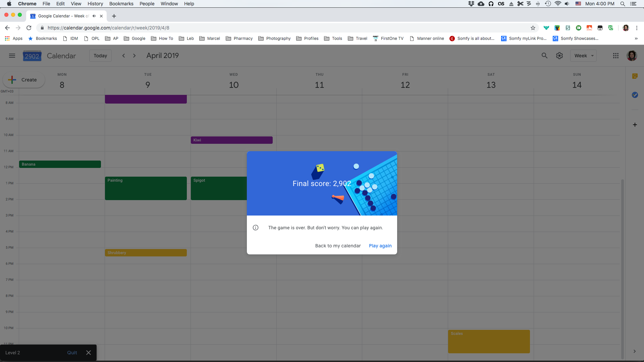Toggle Wi-Fi from the menu bar

coord(558,4)
